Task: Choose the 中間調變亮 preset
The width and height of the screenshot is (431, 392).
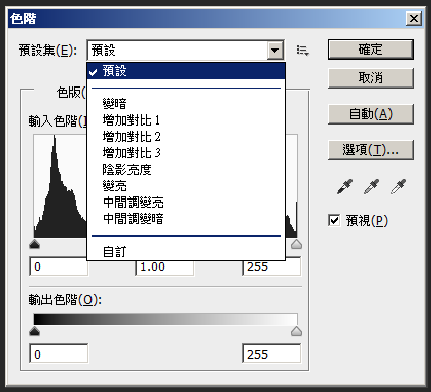Action: (x=186, y=202)
